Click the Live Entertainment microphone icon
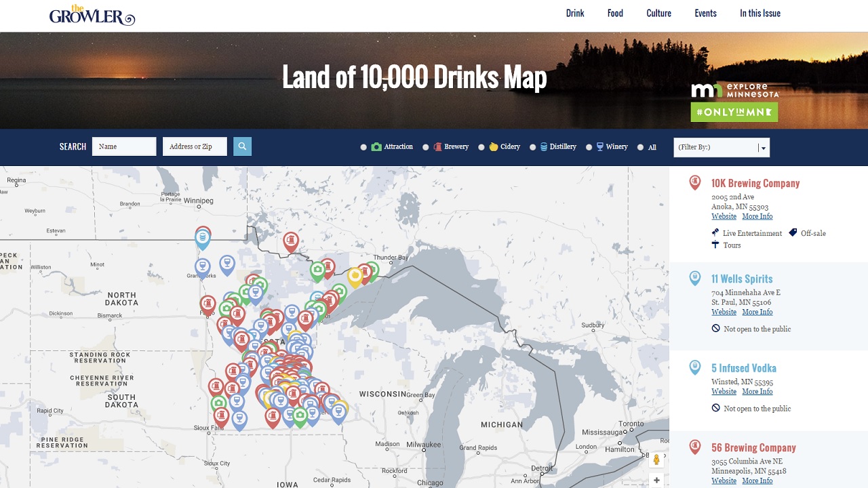This screenshot has width=868, height=488. (715, 232)
